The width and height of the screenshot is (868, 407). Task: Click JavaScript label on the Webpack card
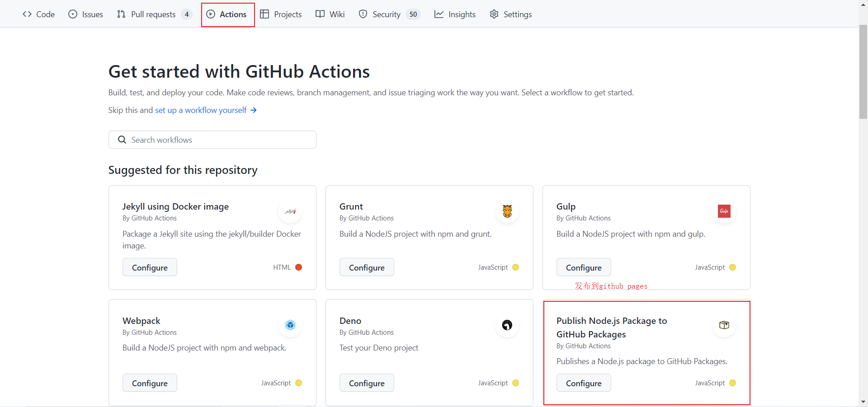click(x=276, y=383)
